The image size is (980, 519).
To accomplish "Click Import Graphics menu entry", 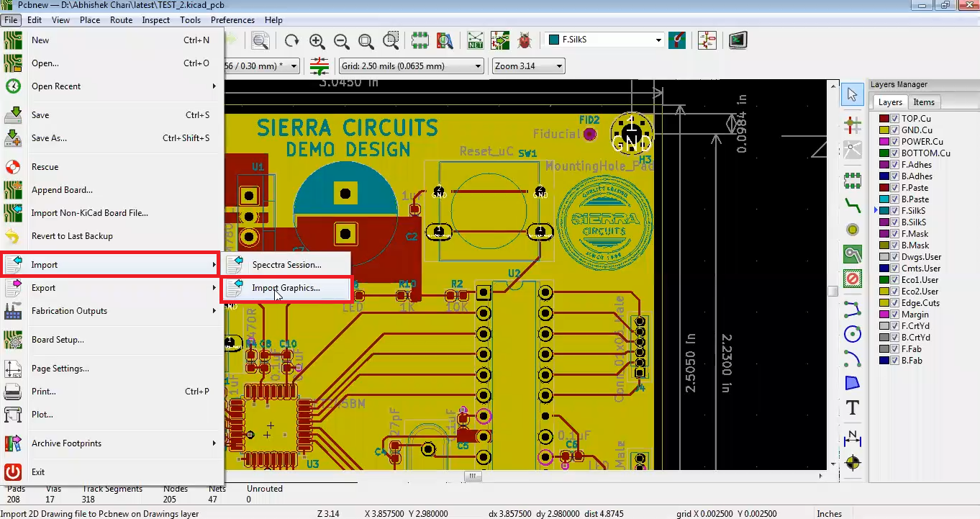I will pos(286,288).
